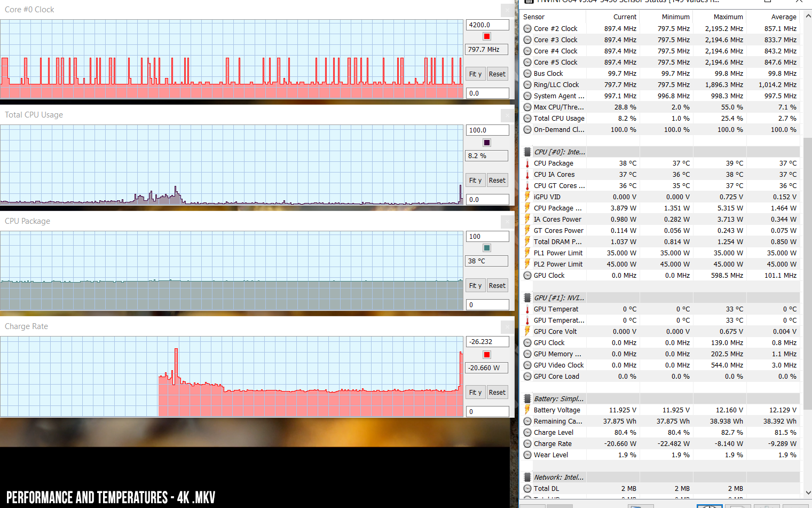
Task: Click Fit y in Total CPU Usage graph
Action: tap(475, 181)
